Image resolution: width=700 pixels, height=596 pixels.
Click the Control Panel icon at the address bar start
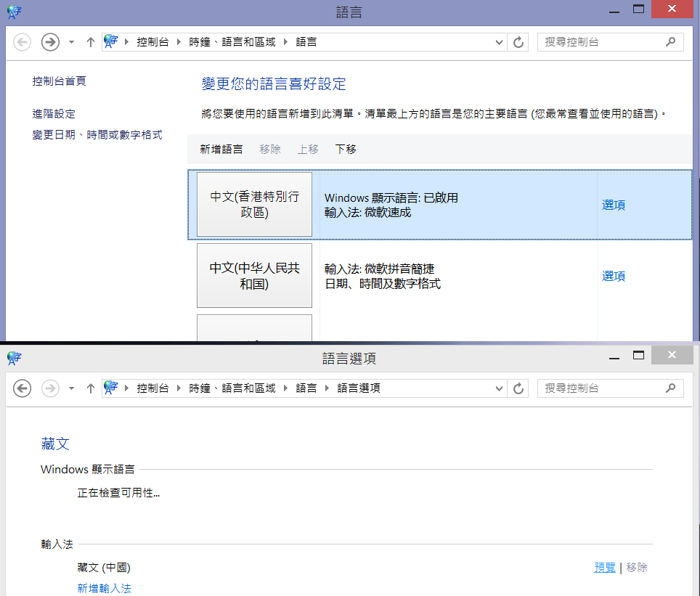[x=110, y=41]
